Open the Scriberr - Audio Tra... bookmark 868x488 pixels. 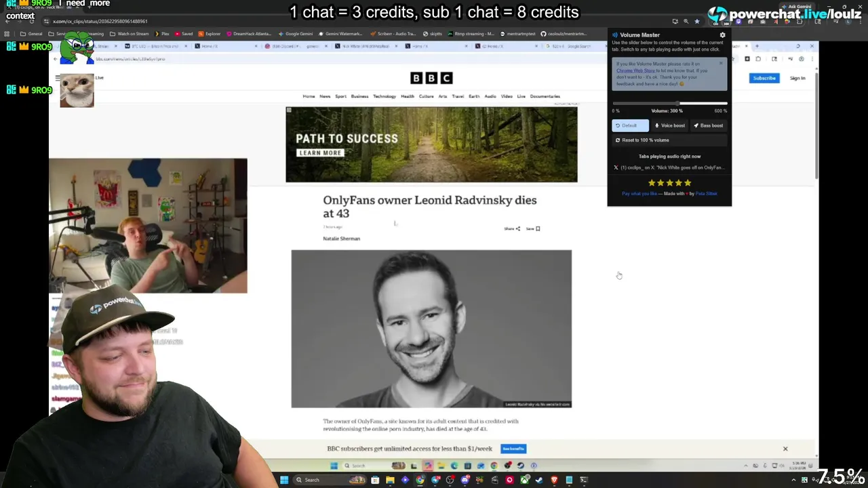coord(392,33)
